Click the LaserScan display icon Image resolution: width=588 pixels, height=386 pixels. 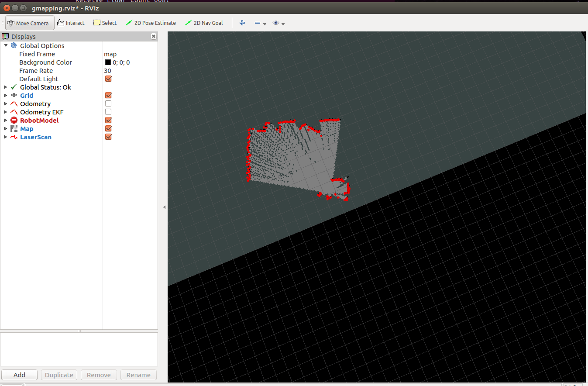click(14, 137)
